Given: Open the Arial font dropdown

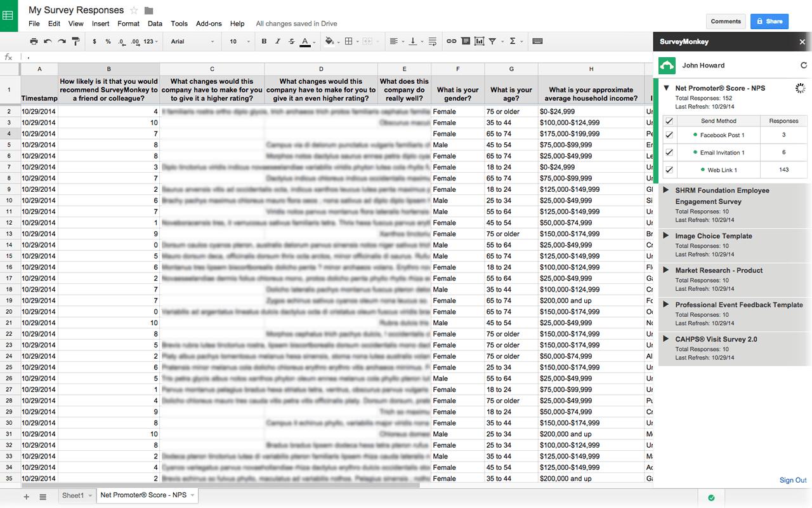Looking at the screenshot, I should pyautogui.click(x=193, y=41).
